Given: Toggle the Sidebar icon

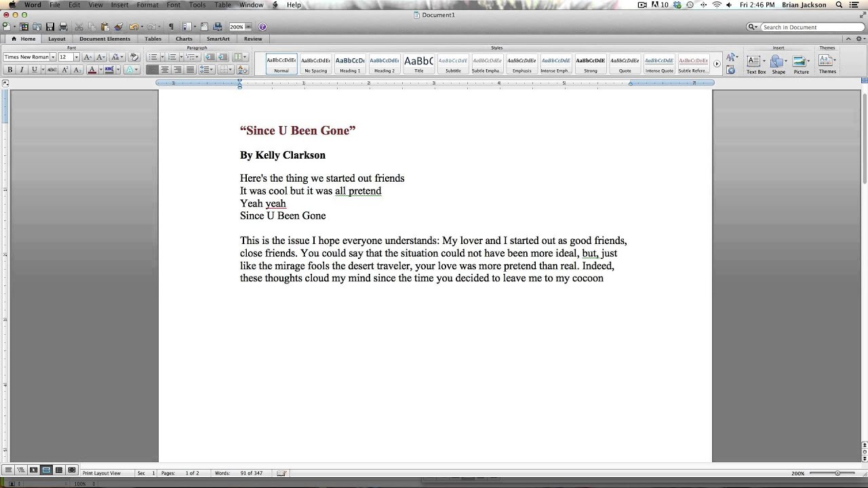Looking at the screenshot, I should pyautogui.click(x=187, y=27).
